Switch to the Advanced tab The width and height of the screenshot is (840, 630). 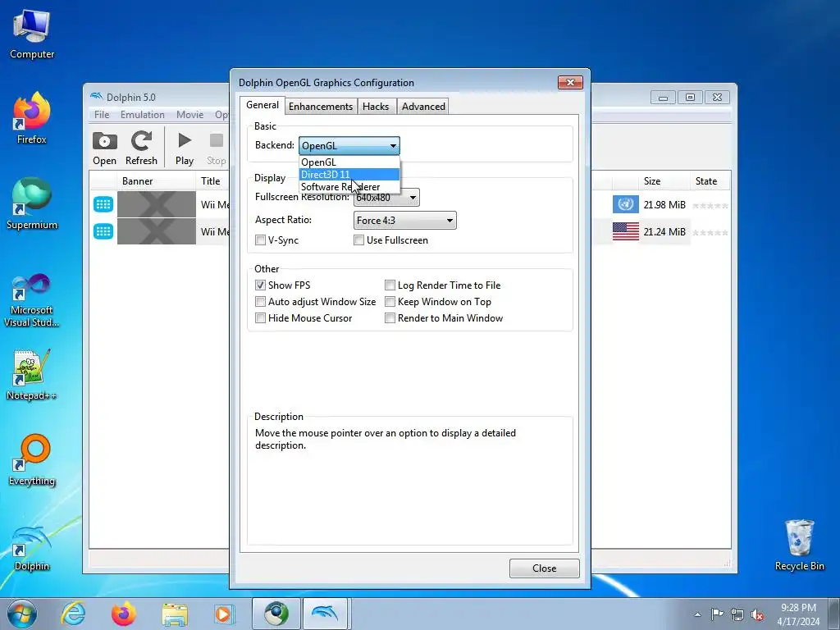click(423, 107)
